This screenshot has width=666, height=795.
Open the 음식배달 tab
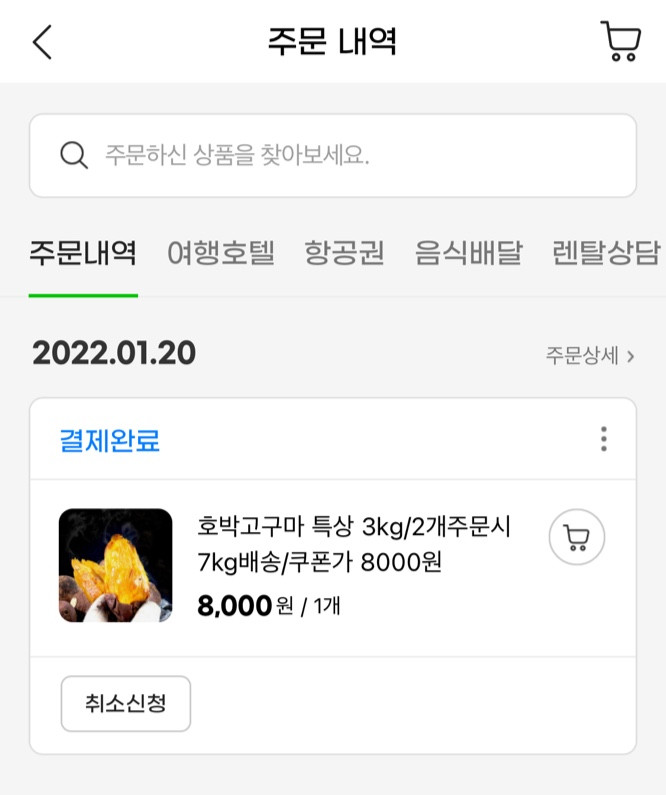point(468,253)
